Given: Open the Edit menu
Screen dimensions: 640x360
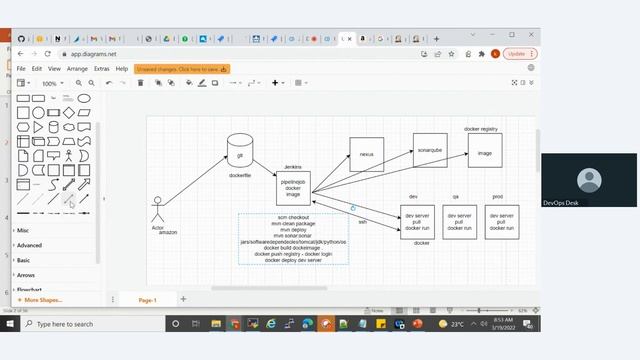Looking at the screenshot, I should click(37, 69).
